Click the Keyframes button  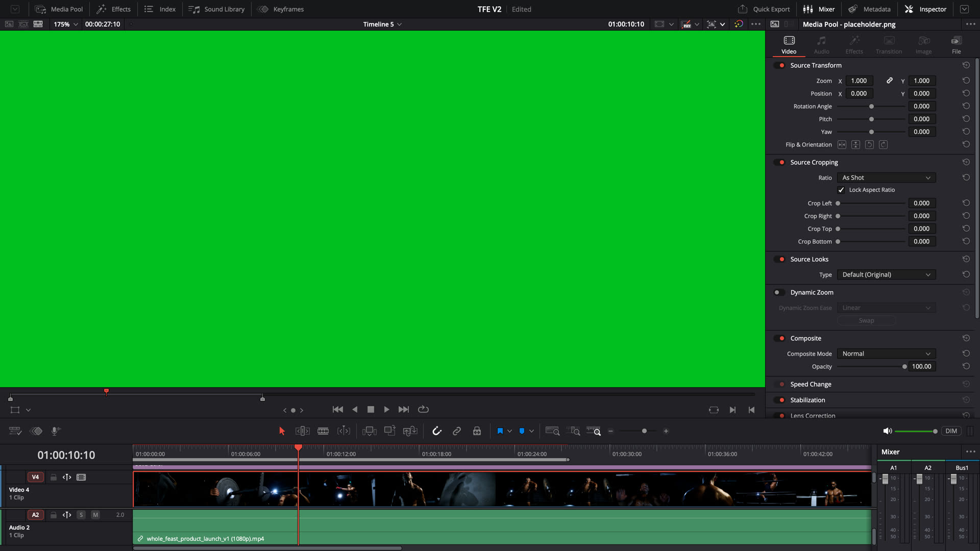point(281,9)
